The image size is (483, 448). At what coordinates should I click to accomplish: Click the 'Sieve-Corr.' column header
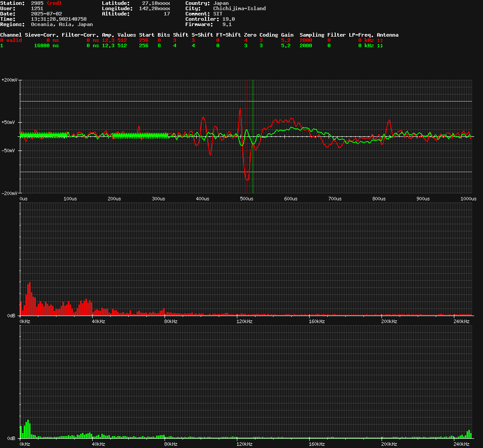point(41,35)
